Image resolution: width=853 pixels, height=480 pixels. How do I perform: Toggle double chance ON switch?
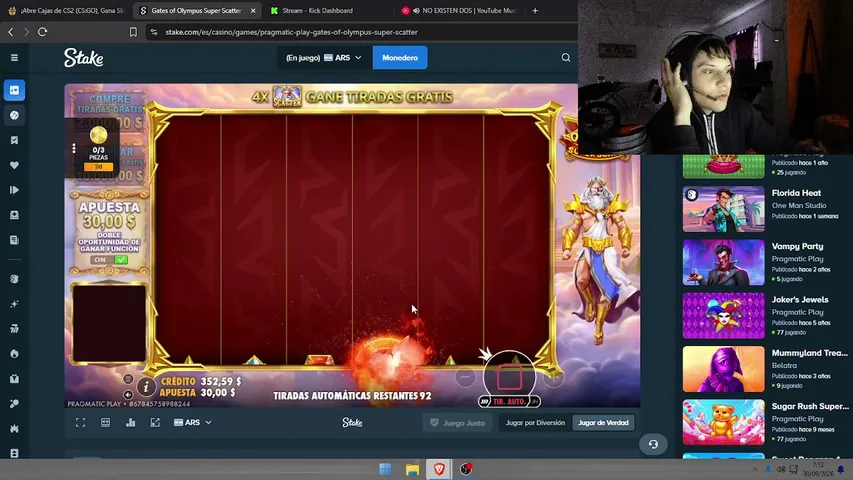(x=109, y=260)
